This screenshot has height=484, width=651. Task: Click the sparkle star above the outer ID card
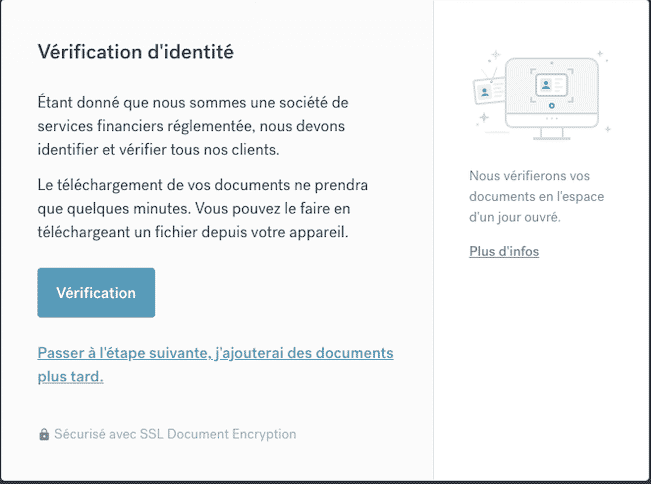[495, 55]
